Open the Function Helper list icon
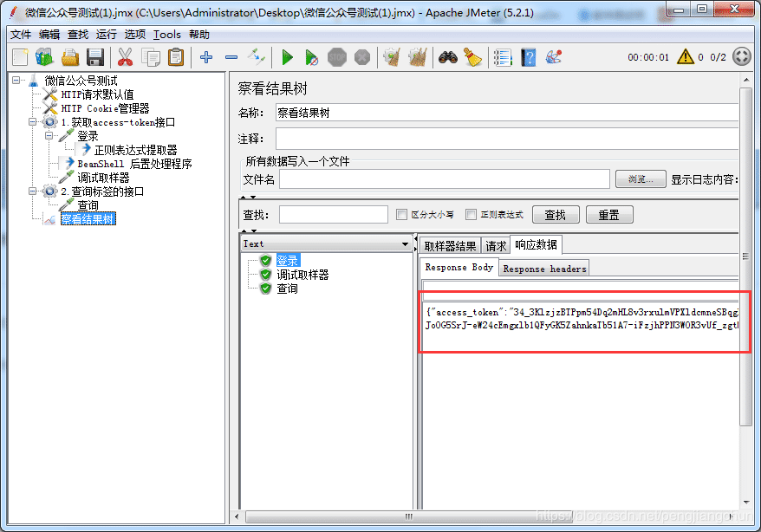Image resolution: width=761 pixels, height=532 pixels. pyautogui.click(x=503, y=57)
